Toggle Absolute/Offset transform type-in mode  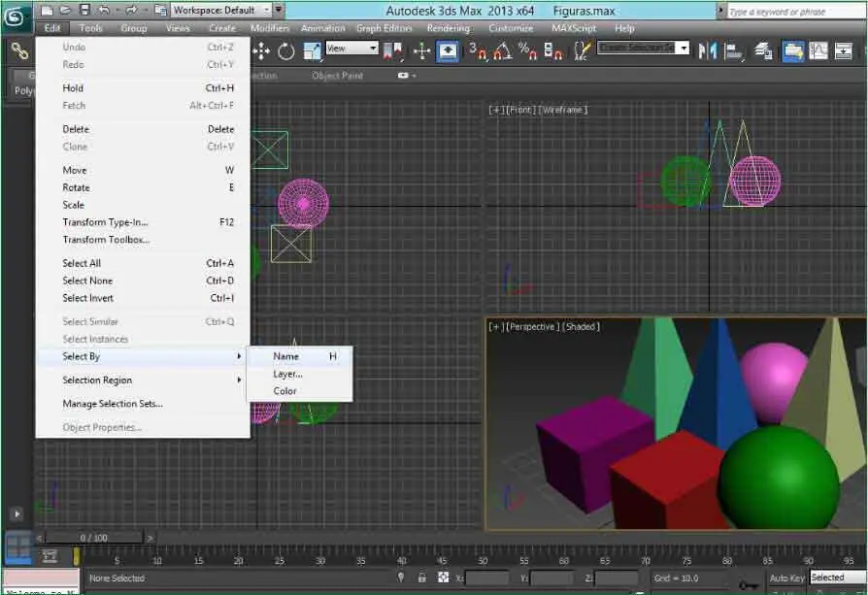coord(444,578)
